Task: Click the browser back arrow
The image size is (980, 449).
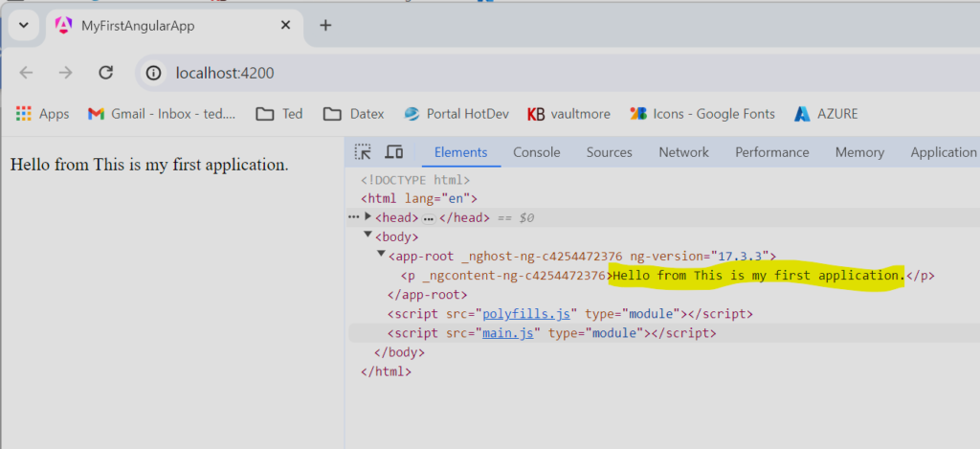Action: coord(26,73)
